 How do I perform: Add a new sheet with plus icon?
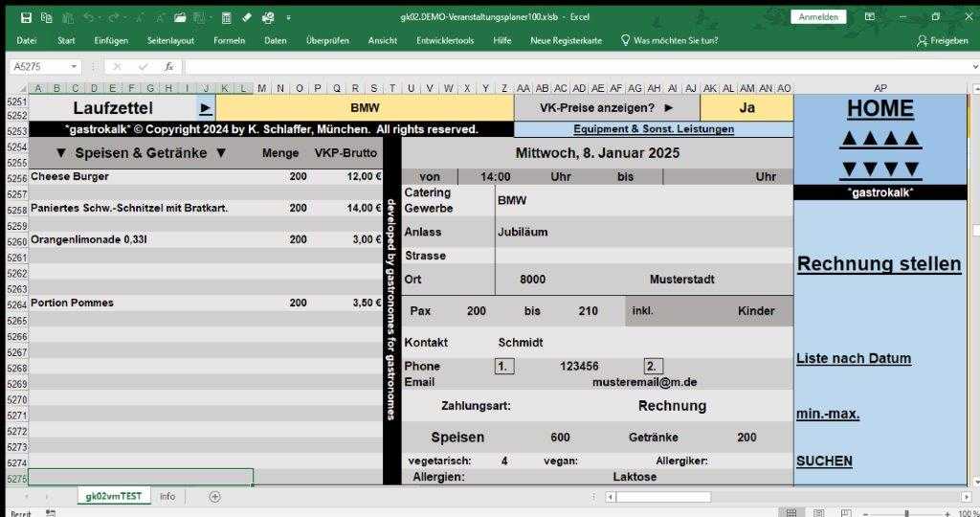click(214, 496)
